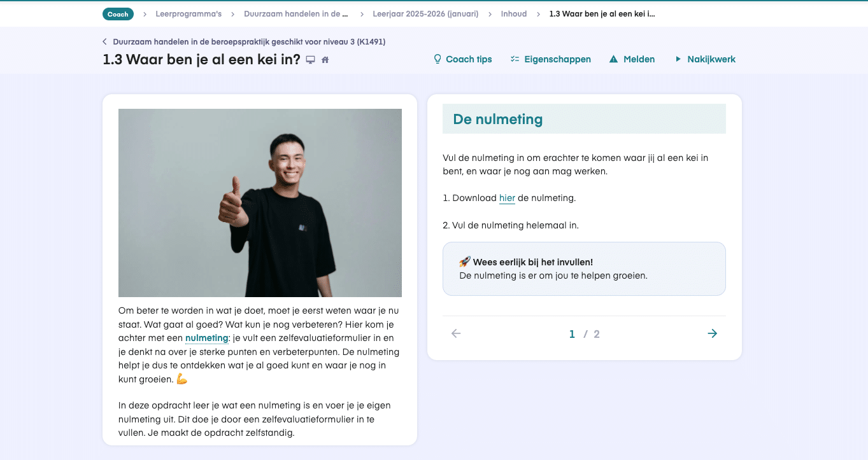This screenshot has width=868, height=460.
Task: Click the left pagination arrow
Action: coord(456,333)
